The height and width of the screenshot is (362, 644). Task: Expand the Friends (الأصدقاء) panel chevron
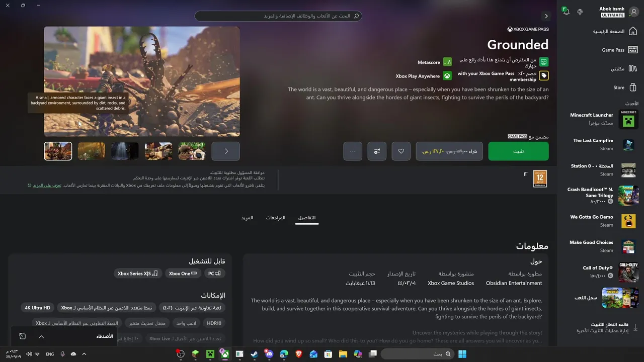pyautogui.click(x=41, y=336)
